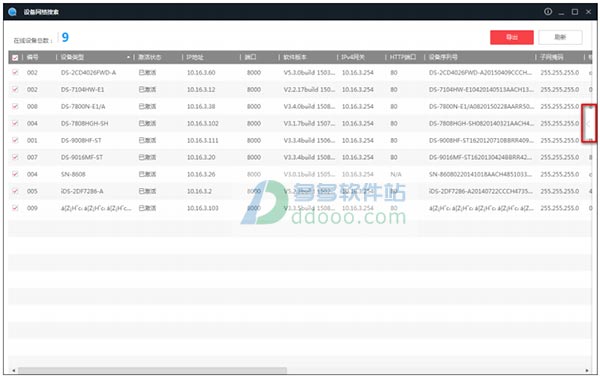Sort by the IPv4网关 column header
The width and height of the screenshot is (600, 378).
pyautogui.click(x=353, y=57)
